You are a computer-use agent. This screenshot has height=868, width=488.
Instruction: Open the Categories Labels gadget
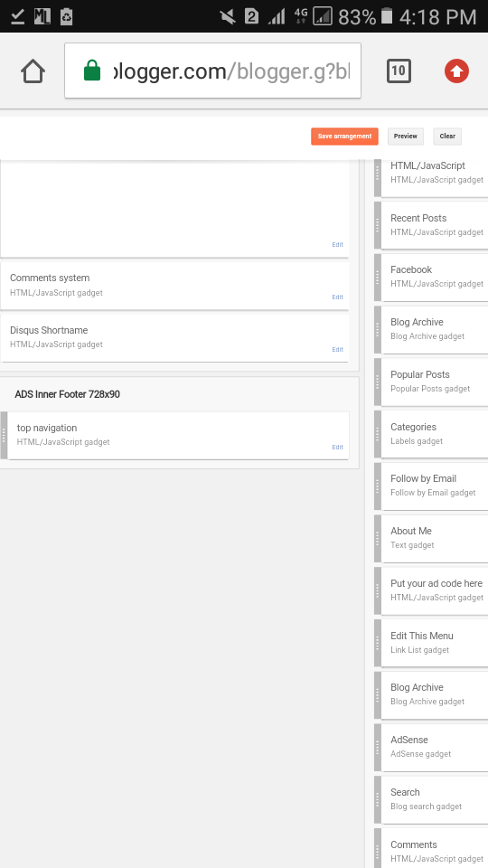pyautogui.click(x=435, y=434)
